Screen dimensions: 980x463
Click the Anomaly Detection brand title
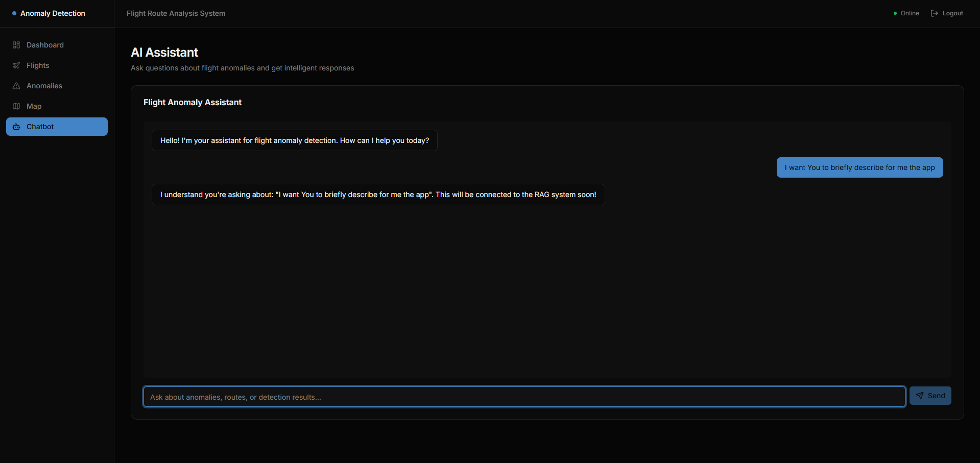pos(52,13)
